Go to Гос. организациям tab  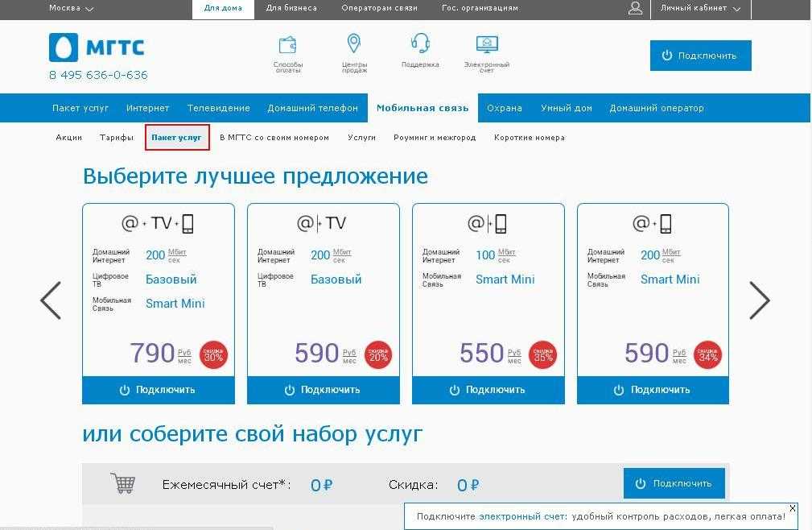pos(480,8)
